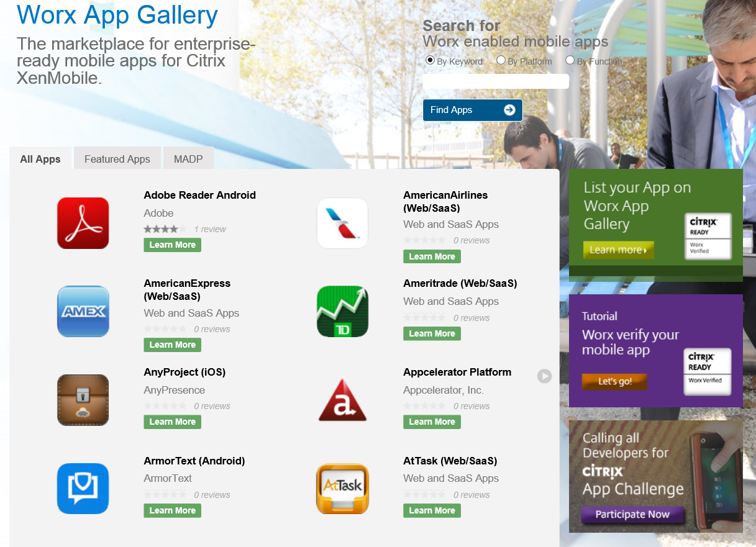Open the Ameritrade (Web/SaaS) title link
756x547 pixels.
coord(460,283)
